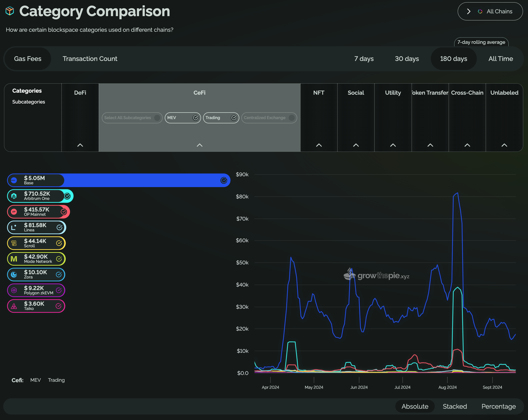Image resolution: width=528 pixels, height=420 pixels.
Task: Click the Polygon zkEVM logo icon
Action: coord(14,290)
